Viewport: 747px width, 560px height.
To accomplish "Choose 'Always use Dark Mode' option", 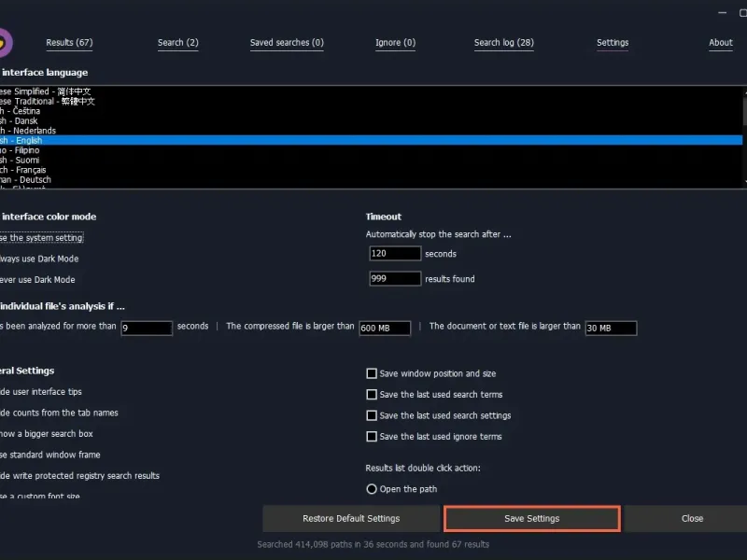I will [39, 259].
